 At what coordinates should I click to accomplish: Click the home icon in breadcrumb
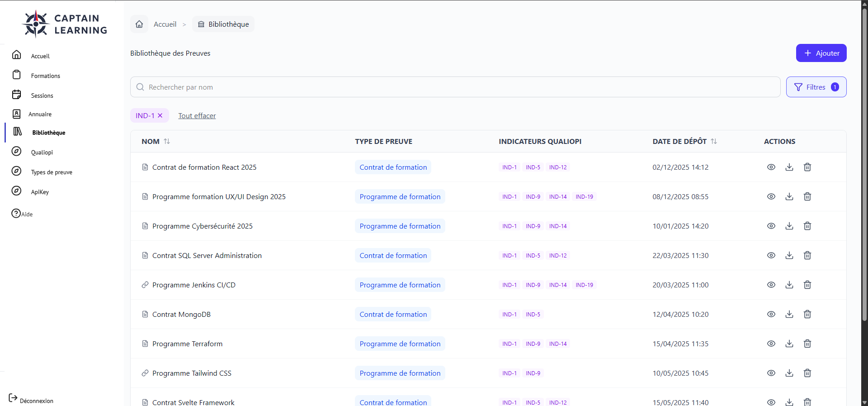[x=139, y=24]
